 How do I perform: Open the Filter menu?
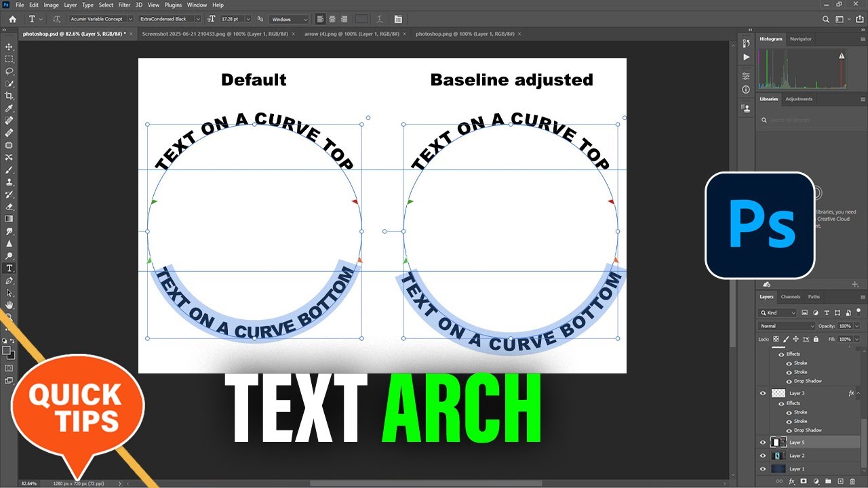[x=124, y=5]
